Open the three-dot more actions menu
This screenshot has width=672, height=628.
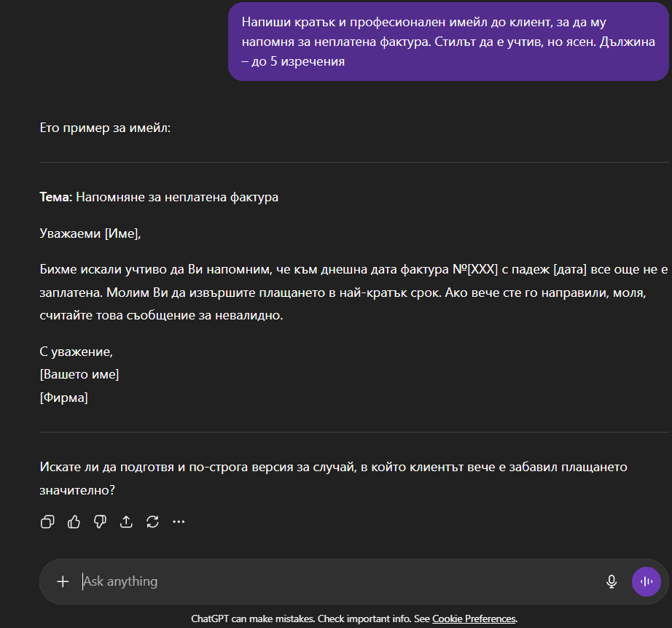[179, 522]
